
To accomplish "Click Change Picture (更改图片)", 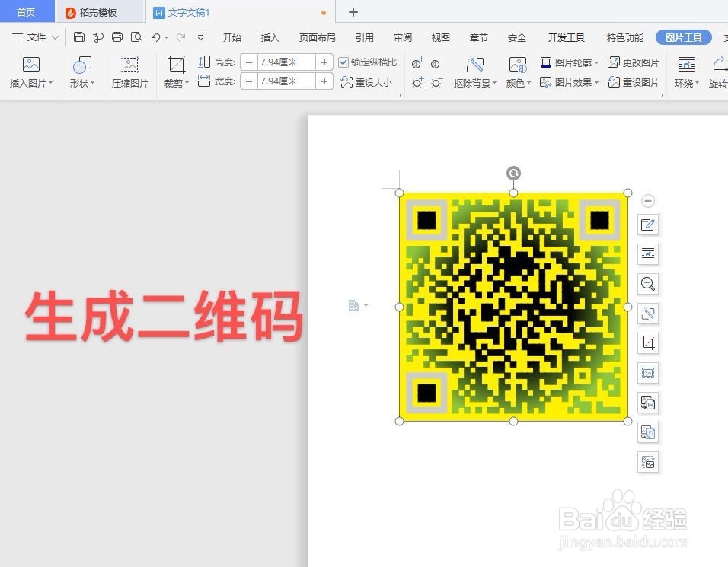I will click(x=634, y=62).
